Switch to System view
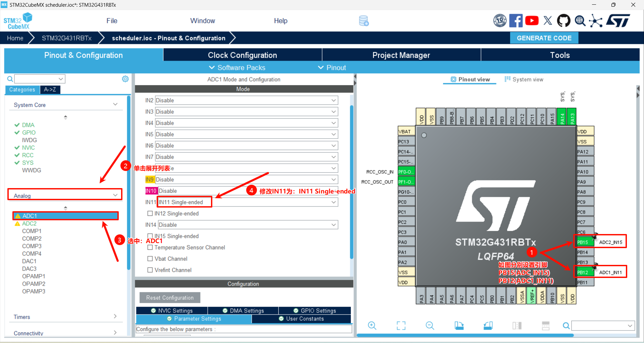This screenshot has width=644, height=343. pyautogui.click(x=524, y=79)
